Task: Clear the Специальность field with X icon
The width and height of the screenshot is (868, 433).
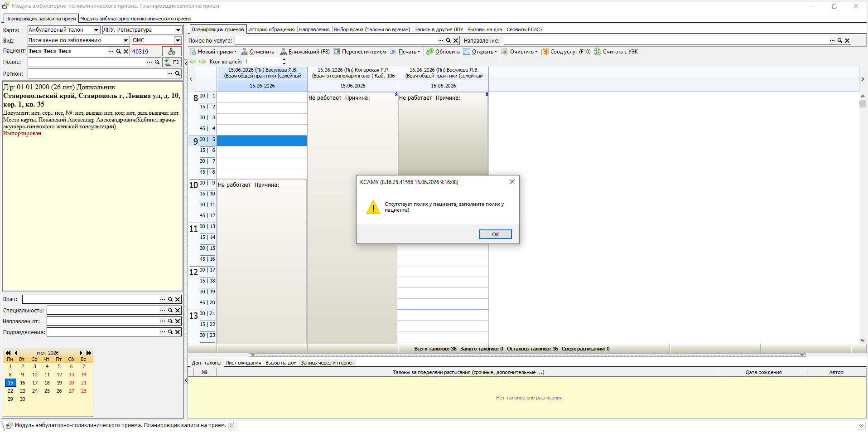Action: pos(178,310)
